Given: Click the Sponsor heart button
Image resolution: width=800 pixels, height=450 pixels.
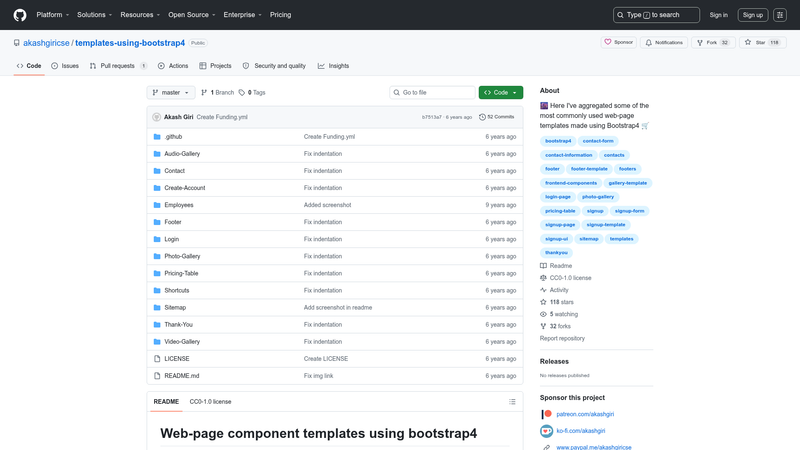Looking at the screenshot, I should point(618,42).
